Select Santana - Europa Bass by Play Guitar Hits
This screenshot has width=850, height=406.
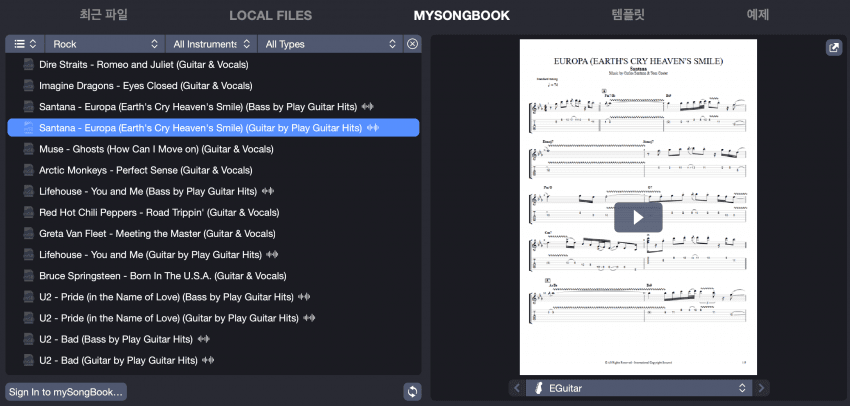tap(213, 107)
